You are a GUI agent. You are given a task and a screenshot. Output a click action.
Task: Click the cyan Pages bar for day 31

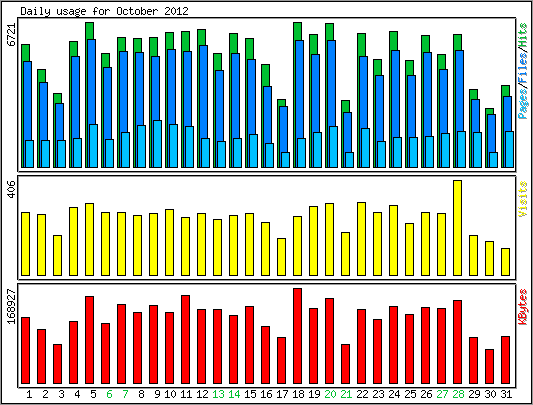coord(510,149)
